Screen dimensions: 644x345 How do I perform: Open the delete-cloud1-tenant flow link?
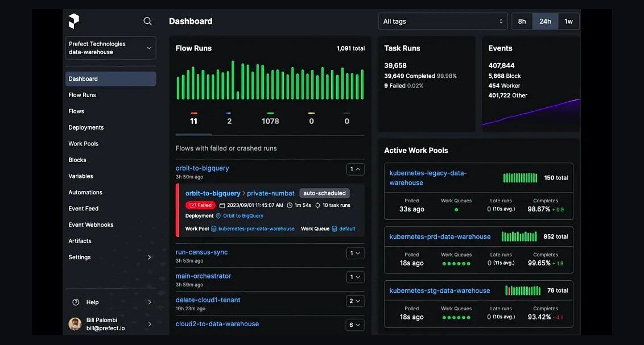coord(208,300)
